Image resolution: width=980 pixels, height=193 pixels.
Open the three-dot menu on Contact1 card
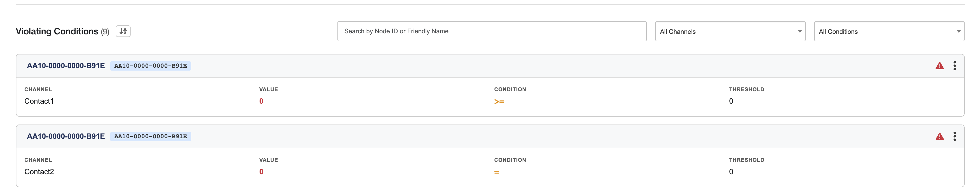click(954, 66)
